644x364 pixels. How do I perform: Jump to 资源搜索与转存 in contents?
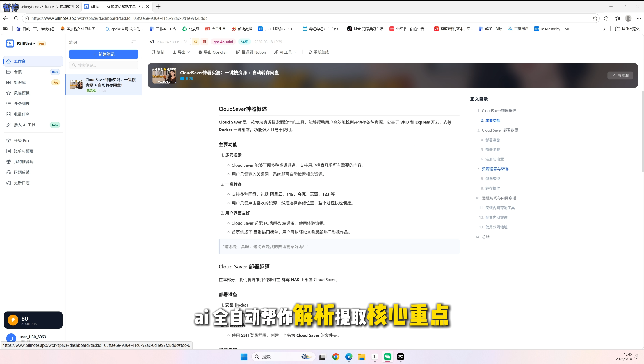pyautogui.click(x=495, y=169)
